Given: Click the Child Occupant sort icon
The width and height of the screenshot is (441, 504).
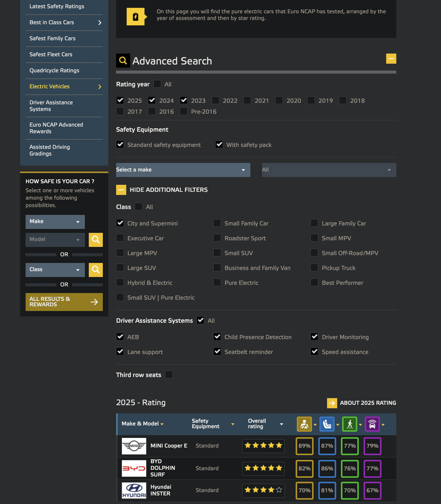Looking at the screenshot, I should tap(327, 424).
